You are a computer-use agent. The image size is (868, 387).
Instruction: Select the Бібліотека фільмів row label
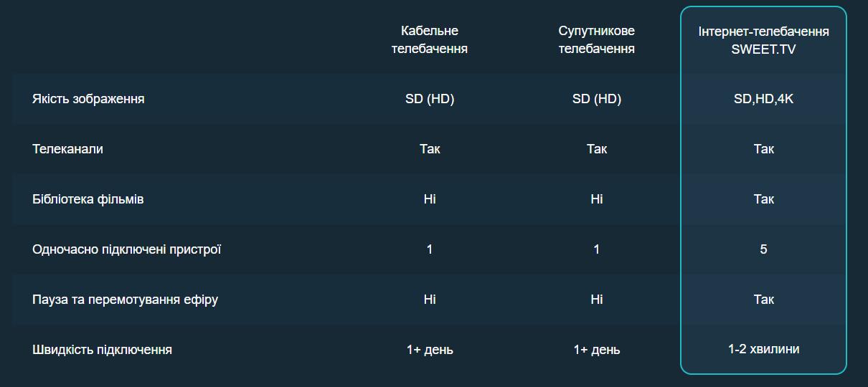click(88, 199)
